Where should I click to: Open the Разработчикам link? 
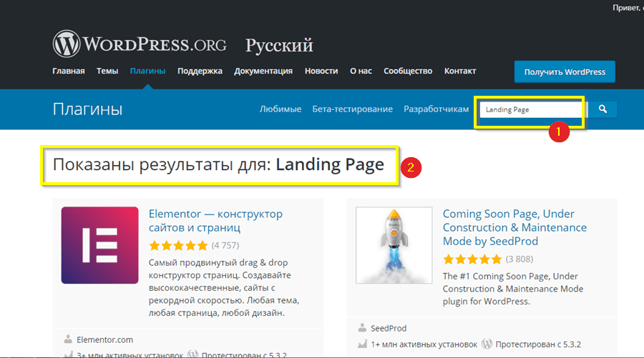[x=436, y=109]
